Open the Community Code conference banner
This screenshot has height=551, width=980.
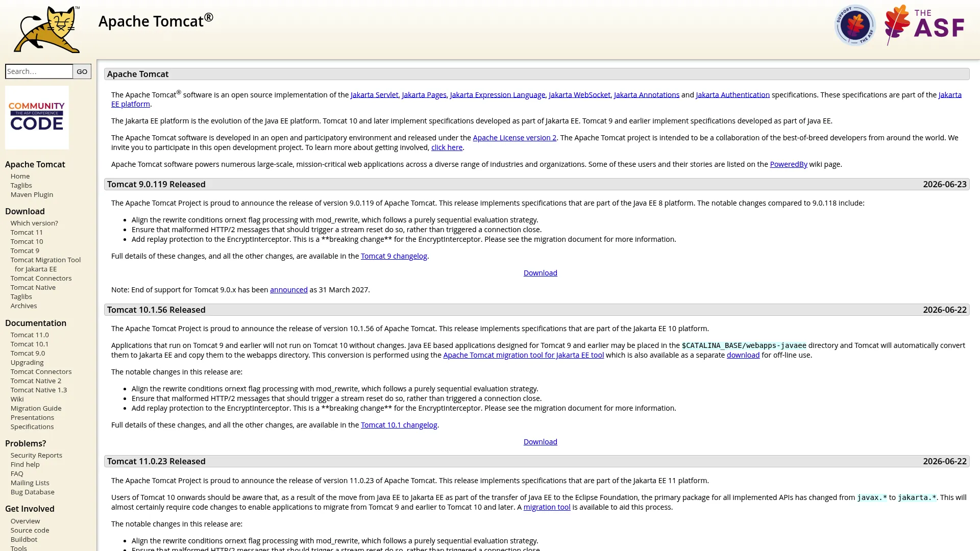click(37, 117)
